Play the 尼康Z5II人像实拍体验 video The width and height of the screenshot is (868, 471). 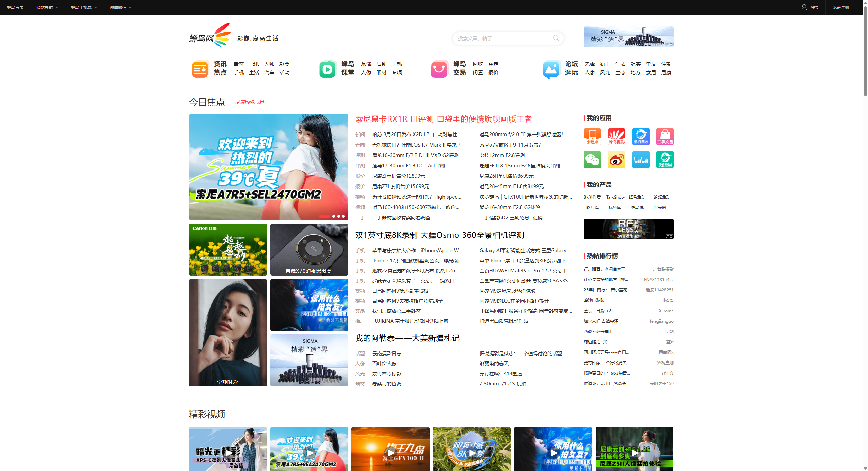634,449
